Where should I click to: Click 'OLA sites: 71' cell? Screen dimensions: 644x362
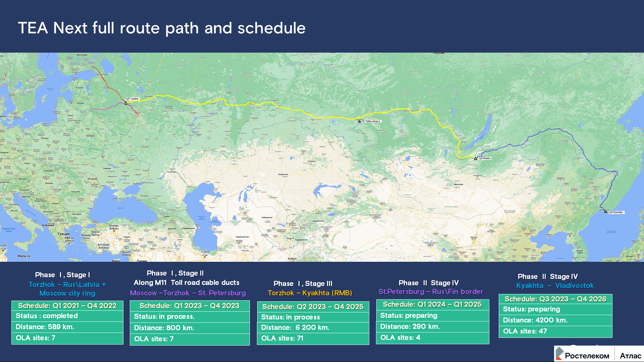313,339
